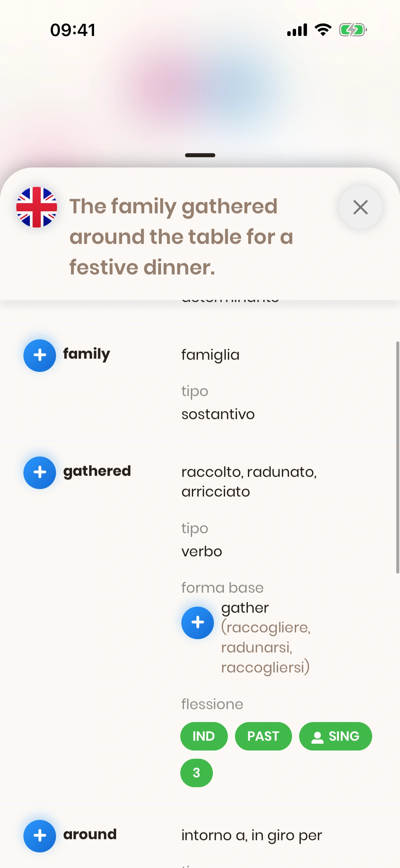This screenshot has height=868, width=400.
Task: Select the PAST tense tag
Action: point(263,736)
